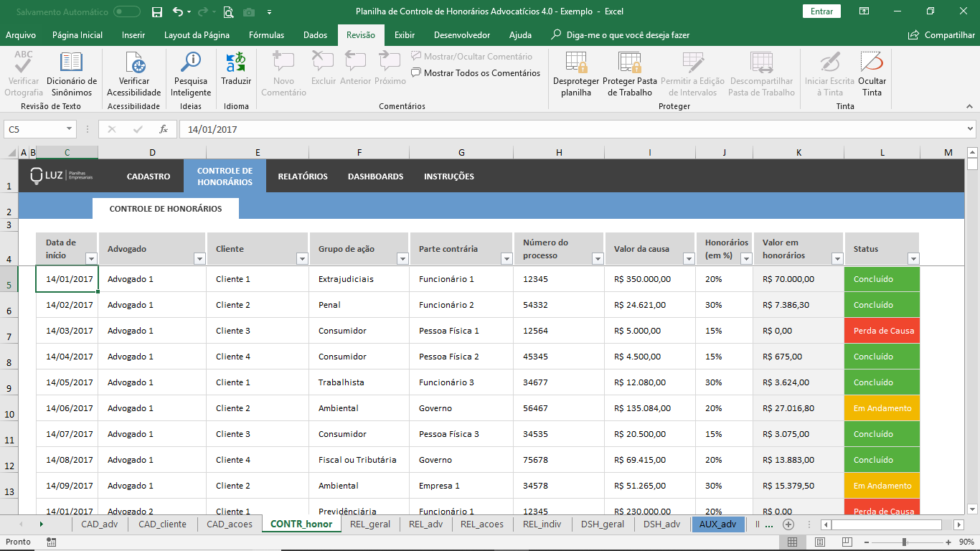This screenshot has height=551, width=980.
Task: Switch to Page Break Preview in status bar
Action: (847, 542)
